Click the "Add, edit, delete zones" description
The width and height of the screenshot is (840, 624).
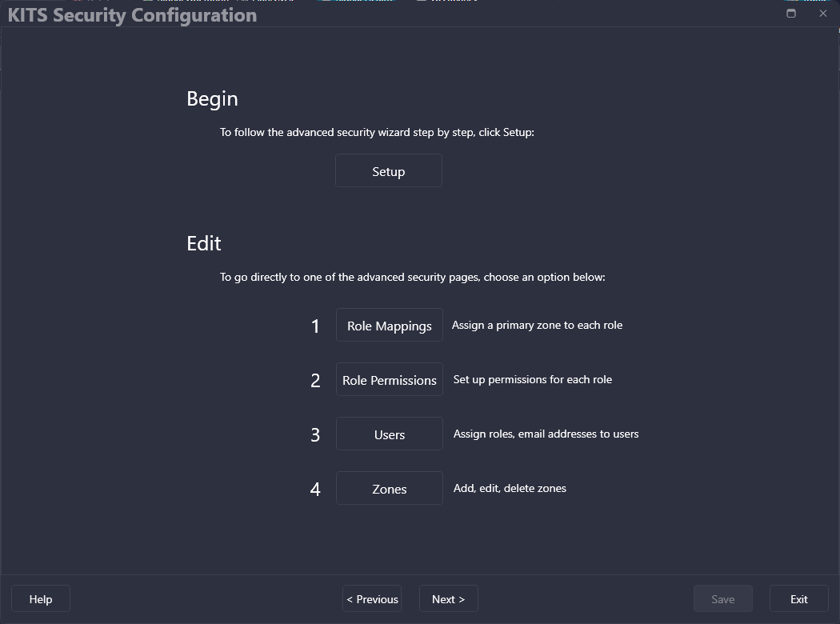point(510,489)
